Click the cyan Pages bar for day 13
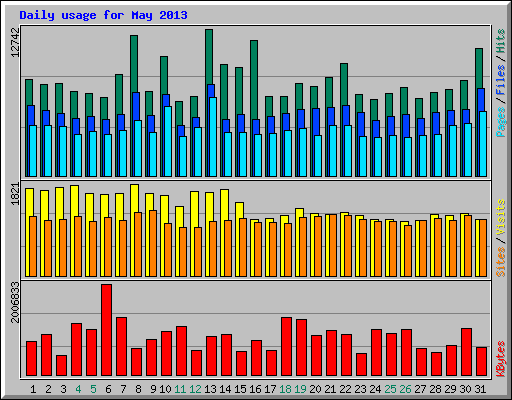Screen dimensions: 512x400 click(213, 137)
